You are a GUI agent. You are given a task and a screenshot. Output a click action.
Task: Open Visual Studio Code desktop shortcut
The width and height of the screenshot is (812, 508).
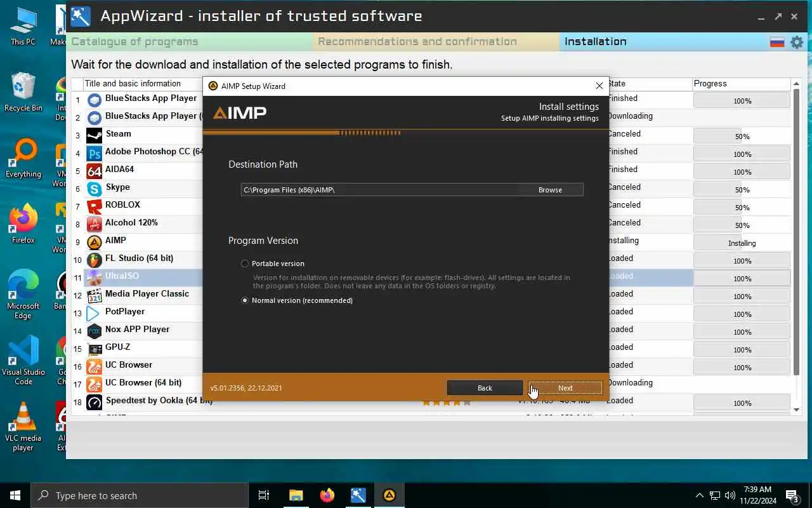(x=23, y=361)
